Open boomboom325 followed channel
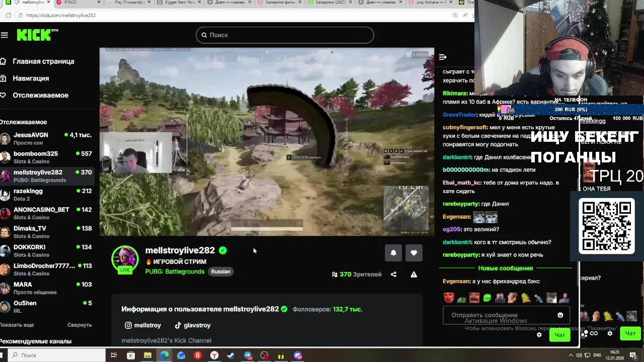The image size is (644, 362). (x=46, y=157)
